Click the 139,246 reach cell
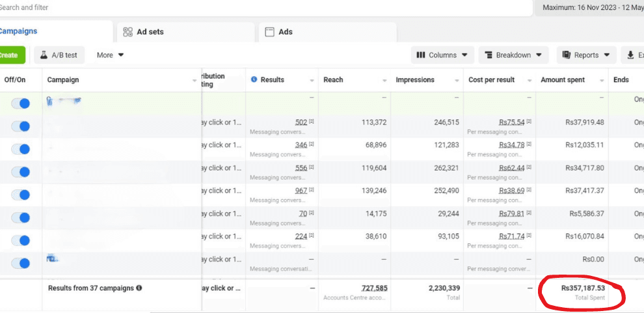This screenshot has height=313, width=644. (x=373, y=191)
